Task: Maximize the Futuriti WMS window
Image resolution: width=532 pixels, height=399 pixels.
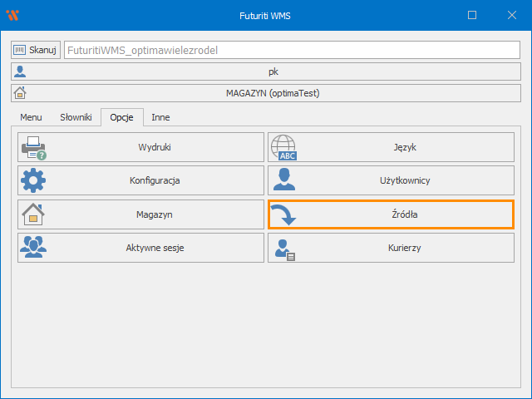Action: tap(472, 15)
